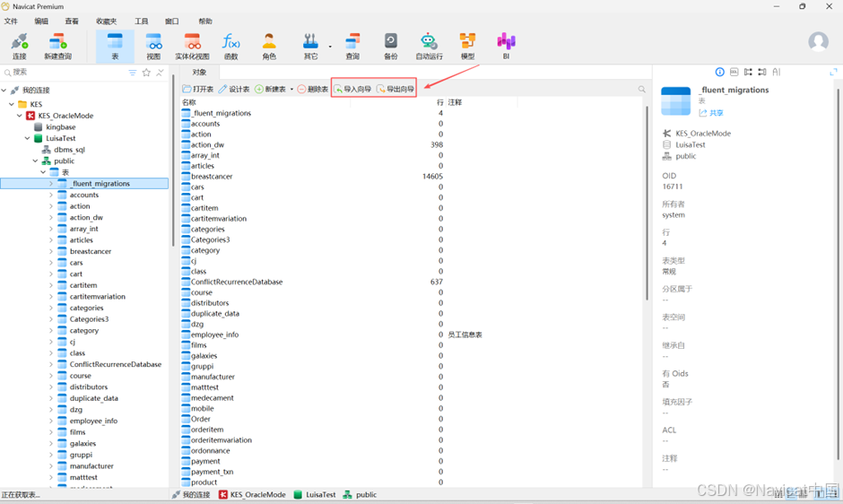
Task: Open the New Table dropdown arrow
Action: point(292,90)
